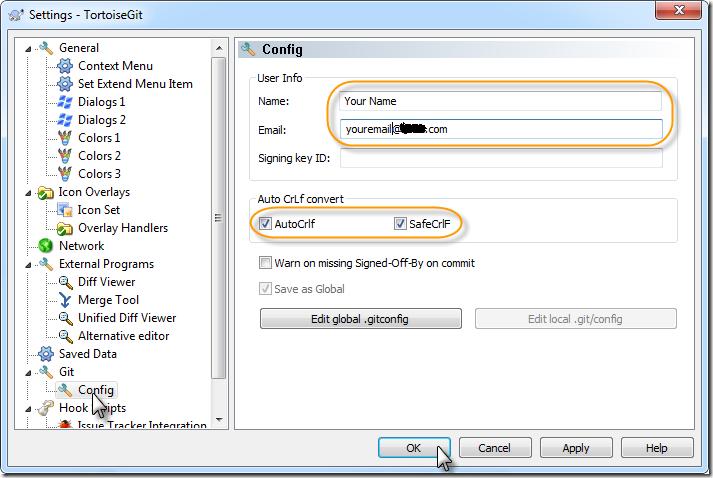Viewport: 713px width, 478px height.
Task: Click the green globe Network icon
Action: tap(45, 246)
